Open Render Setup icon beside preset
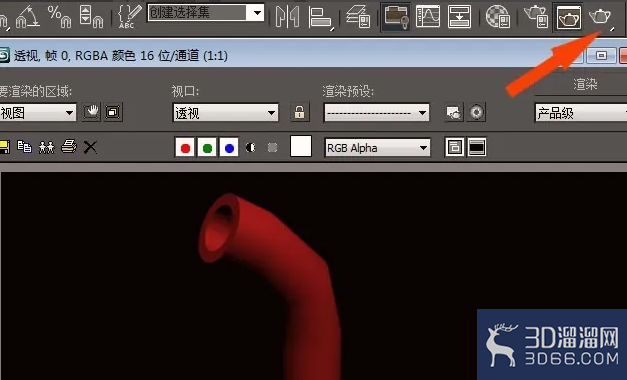Image resolution: width=627 pixels, height=380 pixels. [454, 112]
